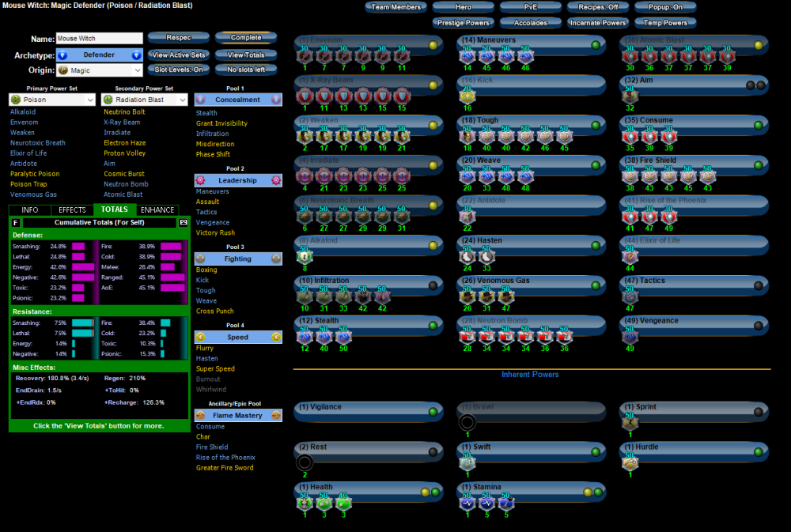This screenshot has height=532, width=791.
Task: Click the Alkaloid enhancement slot icon
Action: point(305,256)
